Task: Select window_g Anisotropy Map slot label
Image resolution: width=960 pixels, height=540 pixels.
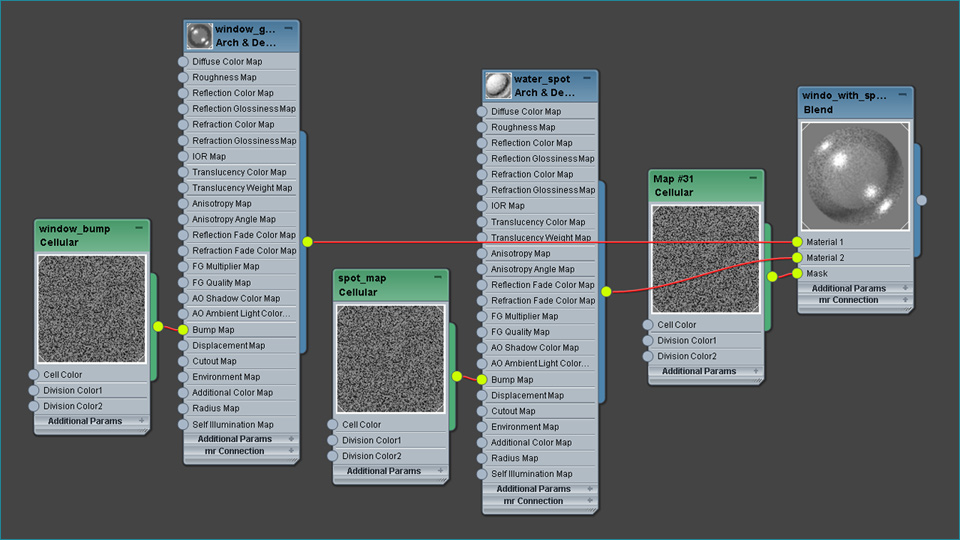Action: (222, 203)
